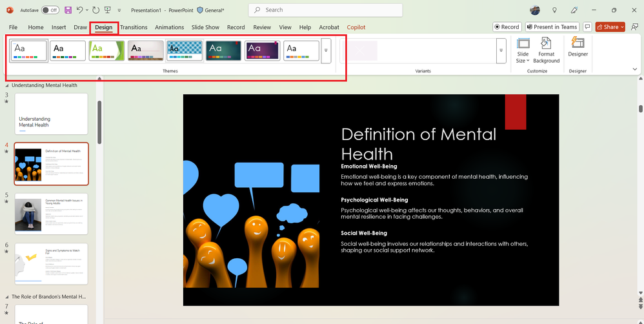Screen dimensions: 644x324
Task: Collapse The Role of Brandon's Mental H... section
Action: tap(7, 296)
